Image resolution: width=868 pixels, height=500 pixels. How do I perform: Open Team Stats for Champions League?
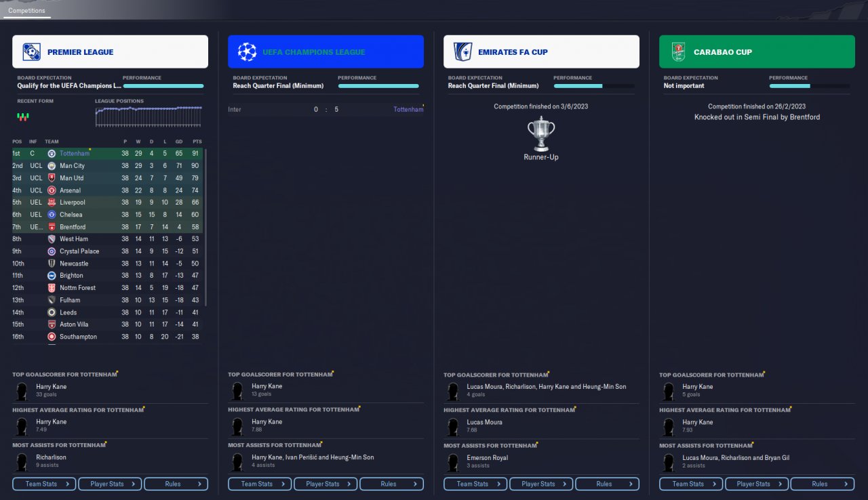tap(260, 484)
